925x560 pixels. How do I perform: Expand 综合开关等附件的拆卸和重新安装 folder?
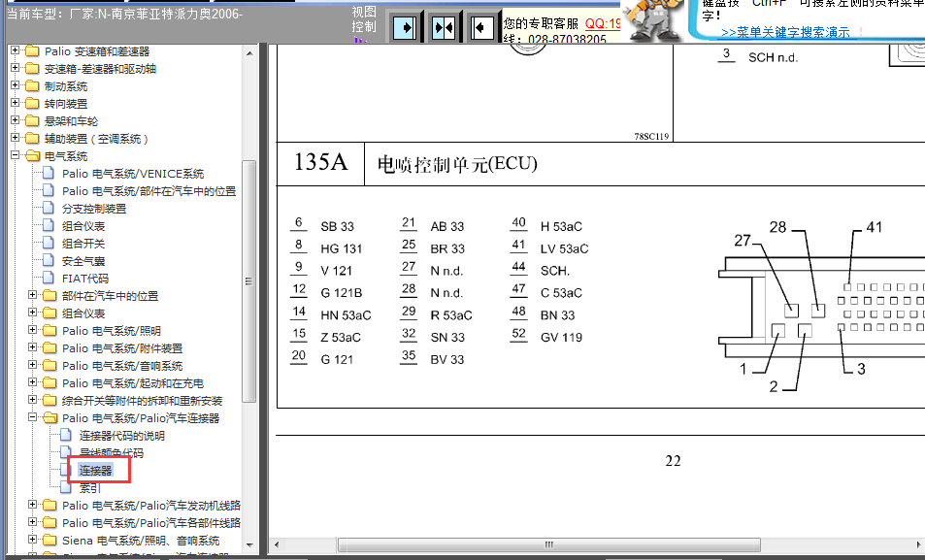pos(33,400)
